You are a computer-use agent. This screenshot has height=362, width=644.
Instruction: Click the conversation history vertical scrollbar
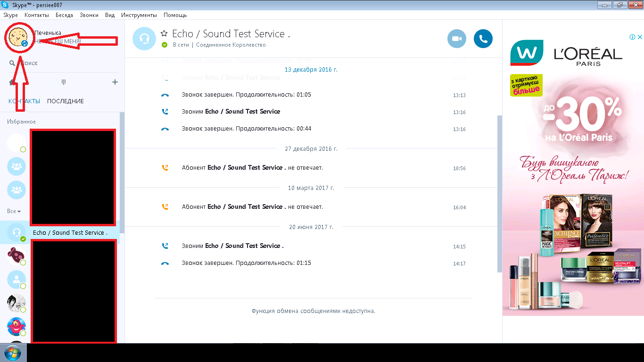coord(500,193)
